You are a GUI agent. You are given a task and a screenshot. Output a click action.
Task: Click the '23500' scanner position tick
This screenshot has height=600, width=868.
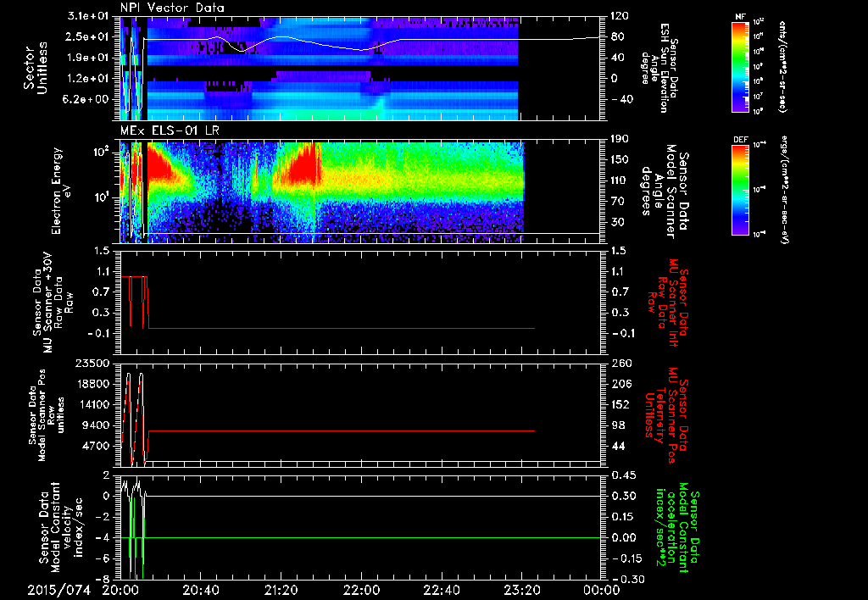pos(92,363)
